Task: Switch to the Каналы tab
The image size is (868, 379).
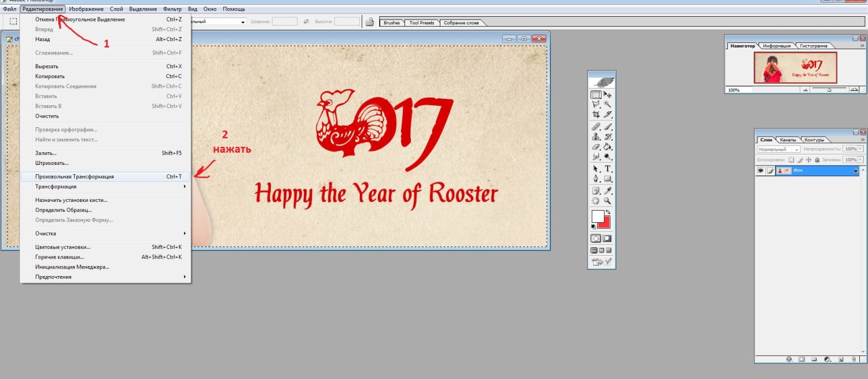Action: 788,140
